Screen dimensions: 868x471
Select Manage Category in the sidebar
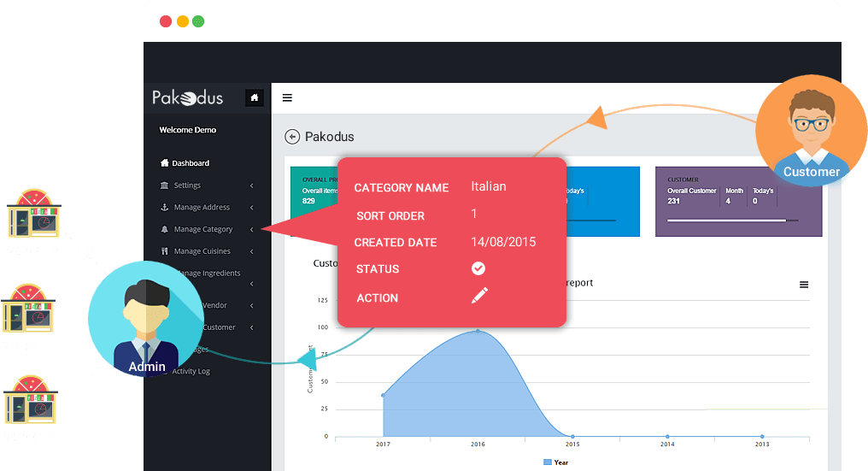(202, 230)
